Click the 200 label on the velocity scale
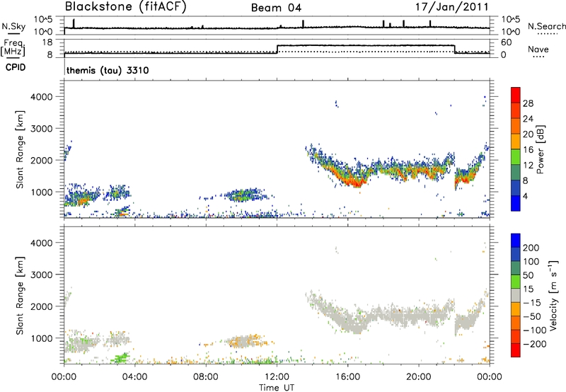 [x=531, y=248]
